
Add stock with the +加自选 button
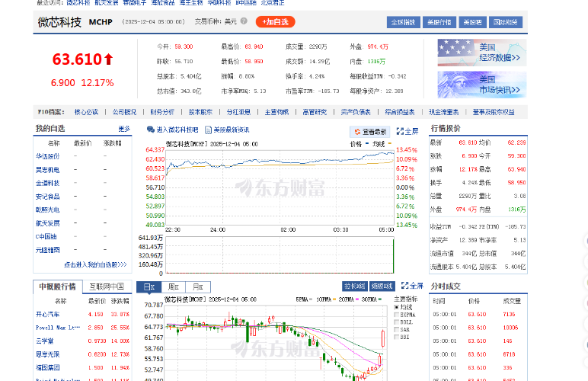click(275, 22)
